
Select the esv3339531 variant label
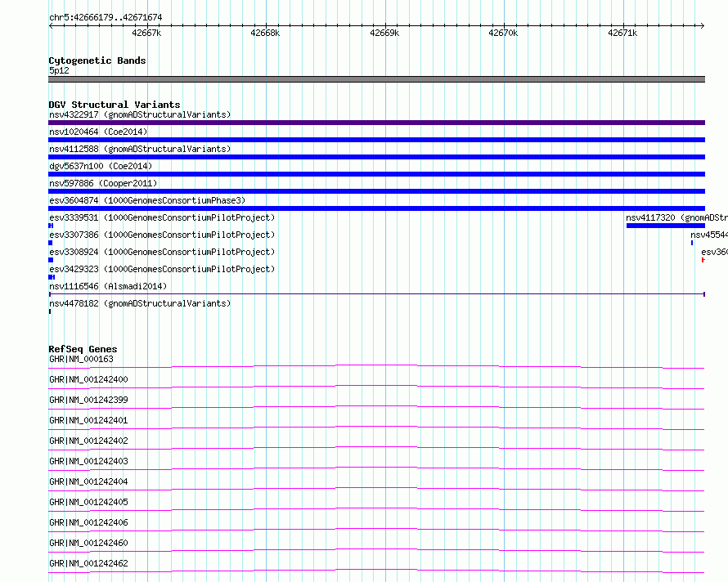(x=162, y=217)
